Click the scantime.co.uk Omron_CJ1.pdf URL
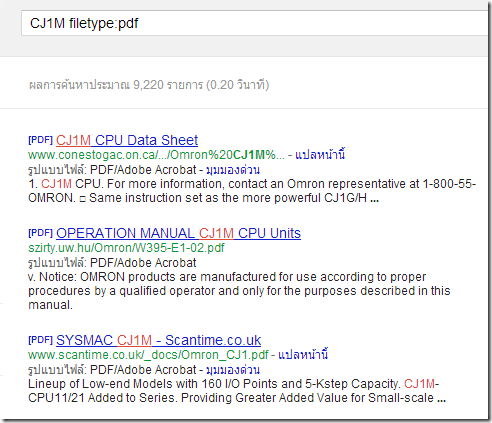The height and width of the screenshot is (423, 492). [x=148, y=355]
